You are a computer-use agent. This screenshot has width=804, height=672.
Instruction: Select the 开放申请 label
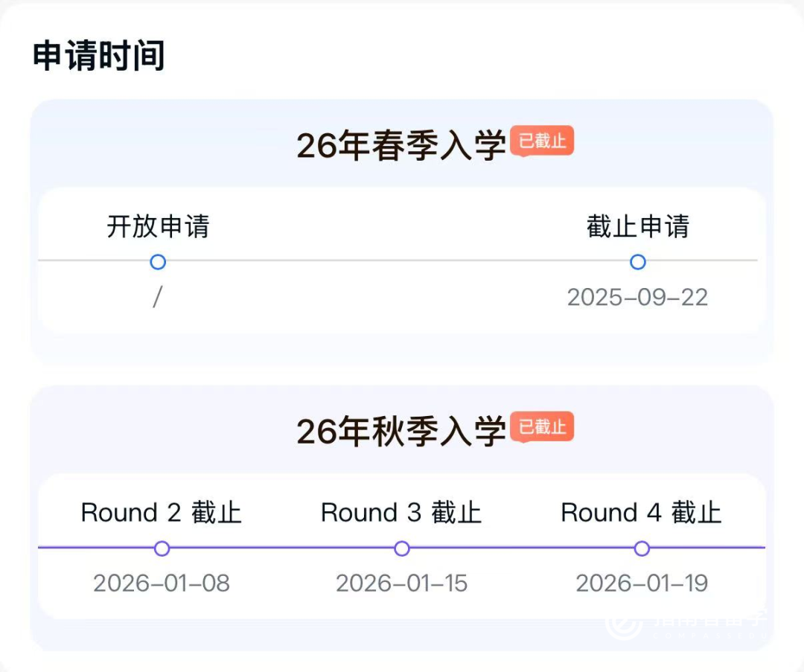click(x=158, y=227)
